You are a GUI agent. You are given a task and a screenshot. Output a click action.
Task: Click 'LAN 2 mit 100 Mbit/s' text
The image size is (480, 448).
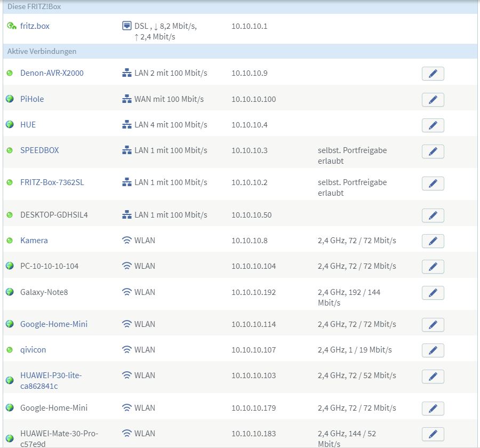coord(171,73)
